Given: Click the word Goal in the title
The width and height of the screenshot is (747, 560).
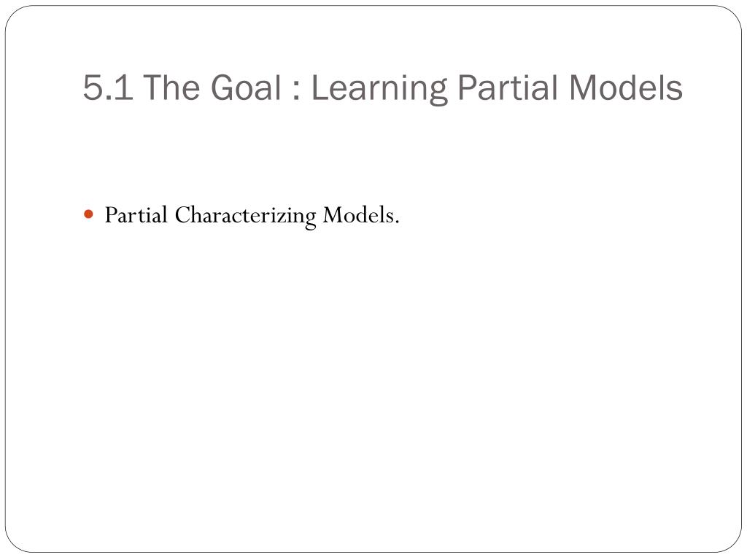Looking at the screenshot, I should pos(246,88).
